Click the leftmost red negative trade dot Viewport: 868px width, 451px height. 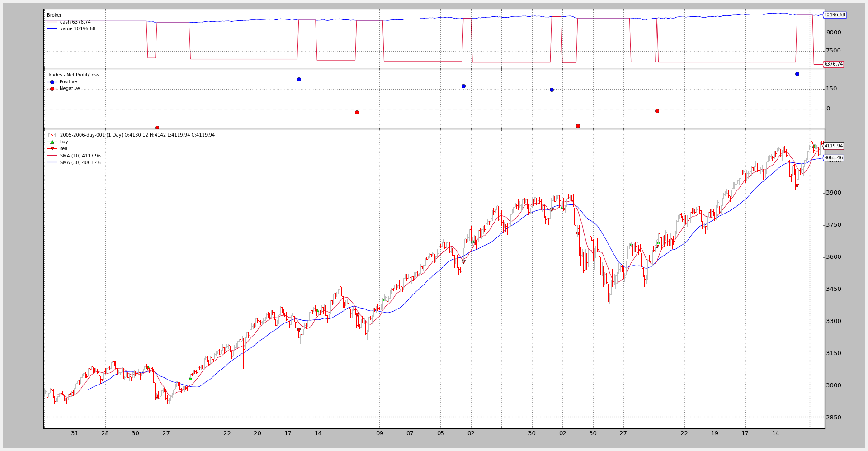[157, 128]
